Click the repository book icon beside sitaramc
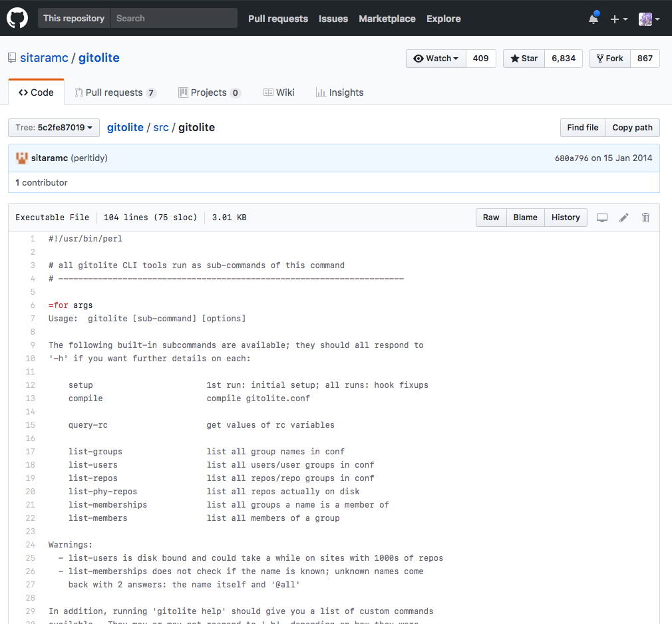 tap(12, 58)
